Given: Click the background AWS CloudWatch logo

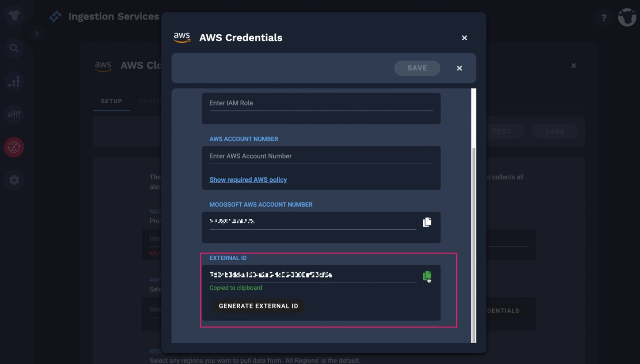Looking at the screenshot, I should pyautogui.click(x=103, y=66).
